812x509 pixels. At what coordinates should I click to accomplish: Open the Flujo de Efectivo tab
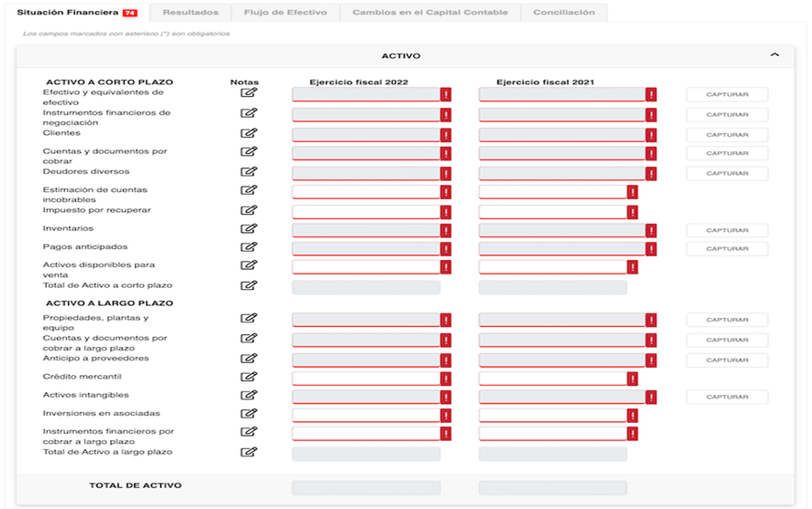coord(285,13)
